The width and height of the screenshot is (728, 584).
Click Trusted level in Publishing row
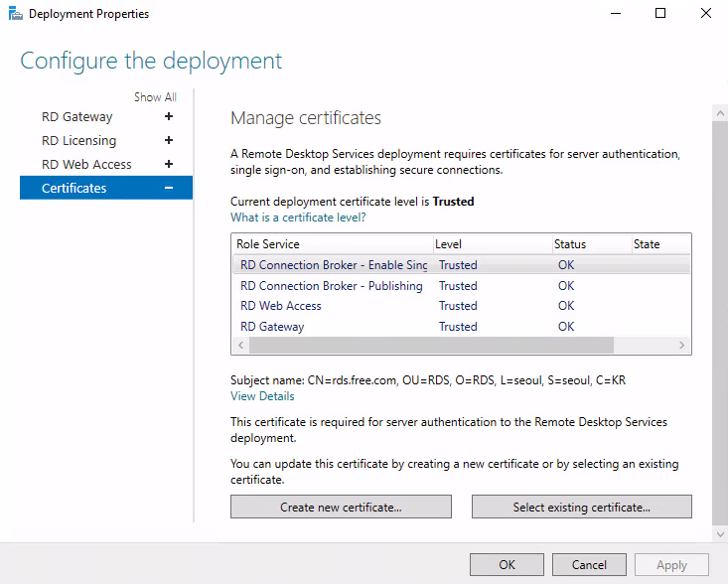click(458, 286)
